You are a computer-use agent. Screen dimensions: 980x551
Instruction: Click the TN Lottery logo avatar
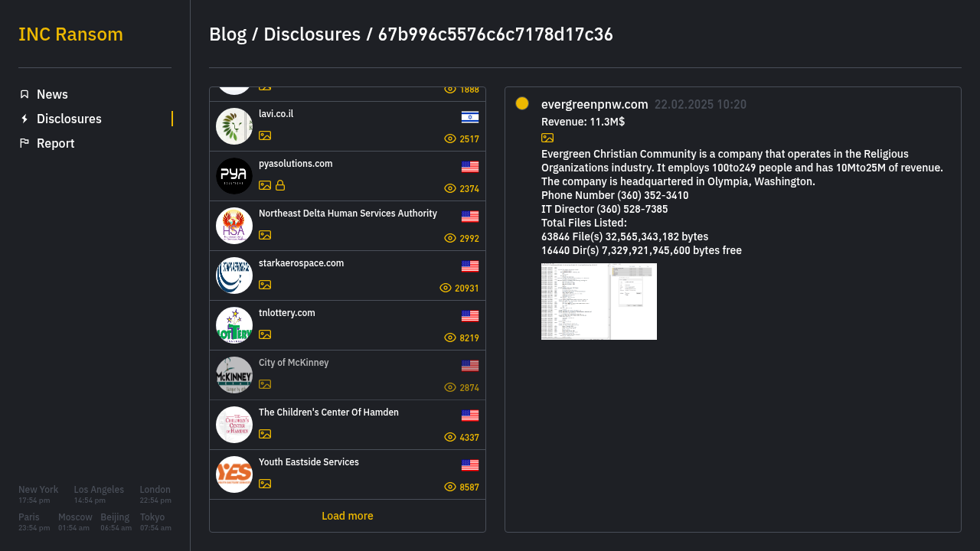234,325
